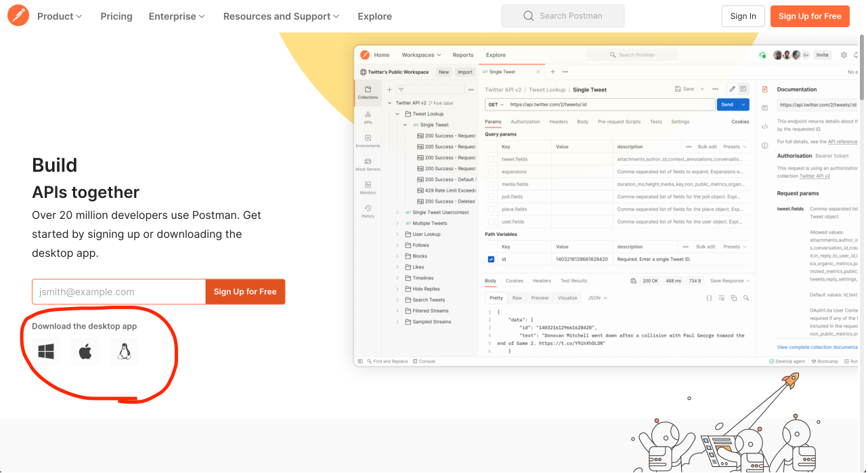This screenshot has height=473, width=868.
Task: Click the cloud sync status icon
Action: pyautogui.click(x=762, y=55)
